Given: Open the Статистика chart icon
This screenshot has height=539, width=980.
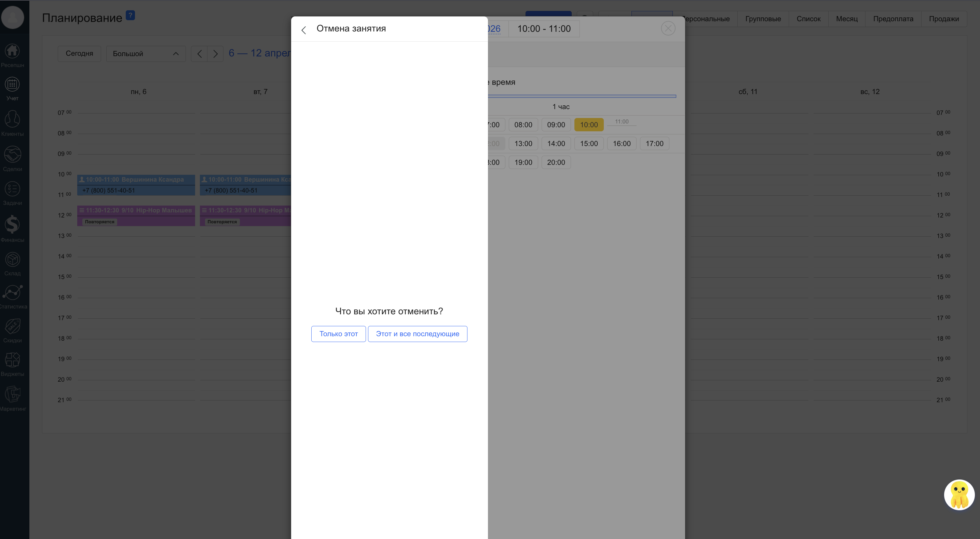Looking at the screenshot, I should tap(12, 293).
